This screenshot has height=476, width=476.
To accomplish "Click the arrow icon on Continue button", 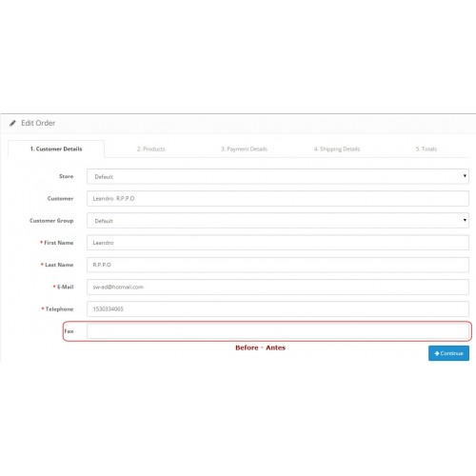I will pos(437,353).
